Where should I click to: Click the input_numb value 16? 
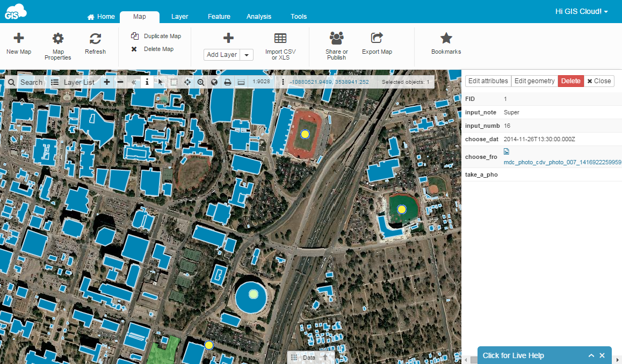507,126
